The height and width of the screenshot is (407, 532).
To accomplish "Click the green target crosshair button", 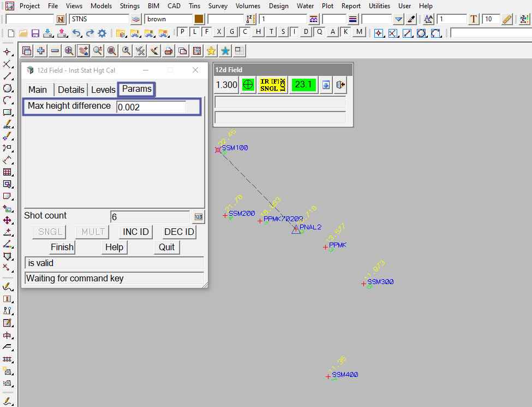I will 248,85.
